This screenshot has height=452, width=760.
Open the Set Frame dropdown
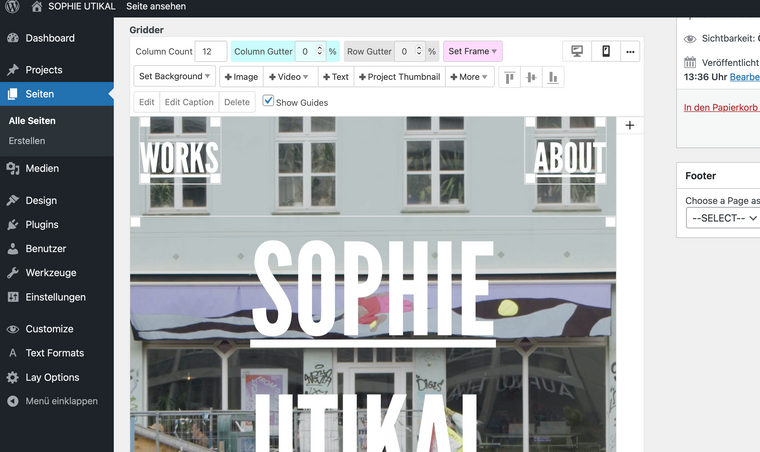pos(472,51)
